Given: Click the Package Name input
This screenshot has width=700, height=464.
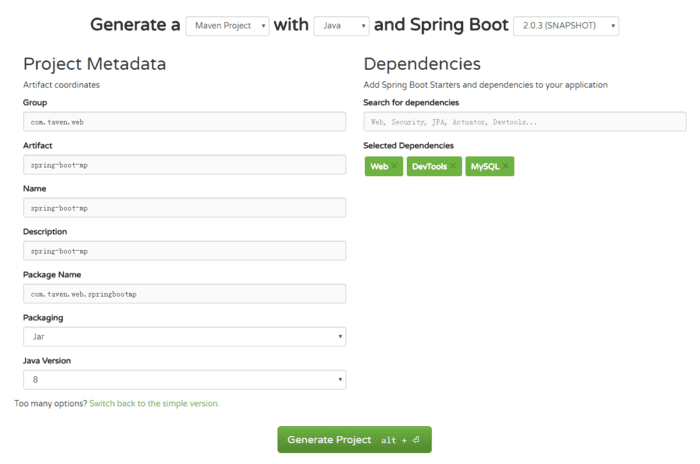Looking at the screenshot, I should (x=184, y=294).
